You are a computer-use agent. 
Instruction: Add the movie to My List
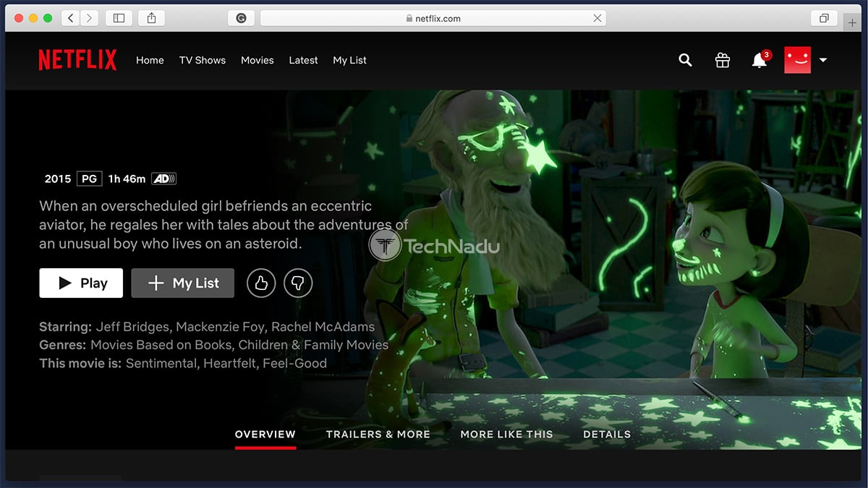(183, 283)
